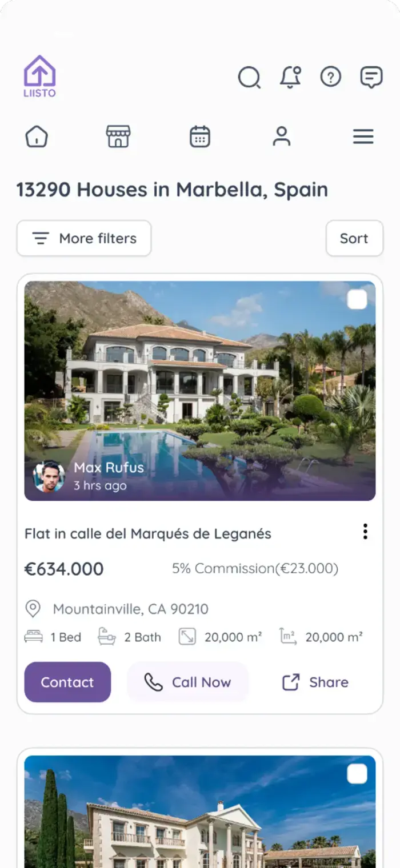Open More filters options

coord(84,238)
